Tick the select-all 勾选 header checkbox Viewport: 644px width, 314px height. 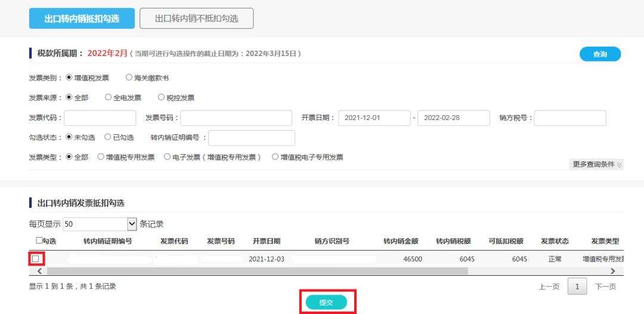(39, 241)
